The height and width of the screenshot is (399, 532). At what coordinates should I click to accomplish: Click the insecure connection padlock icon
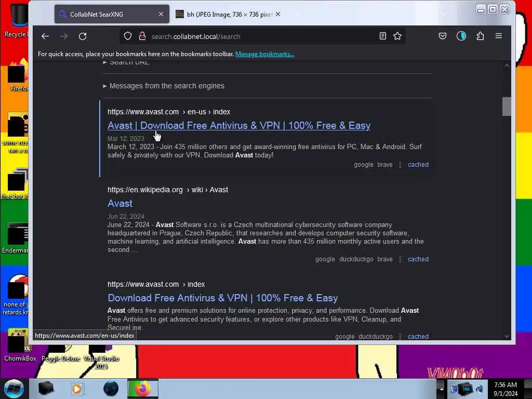[142, 36]
